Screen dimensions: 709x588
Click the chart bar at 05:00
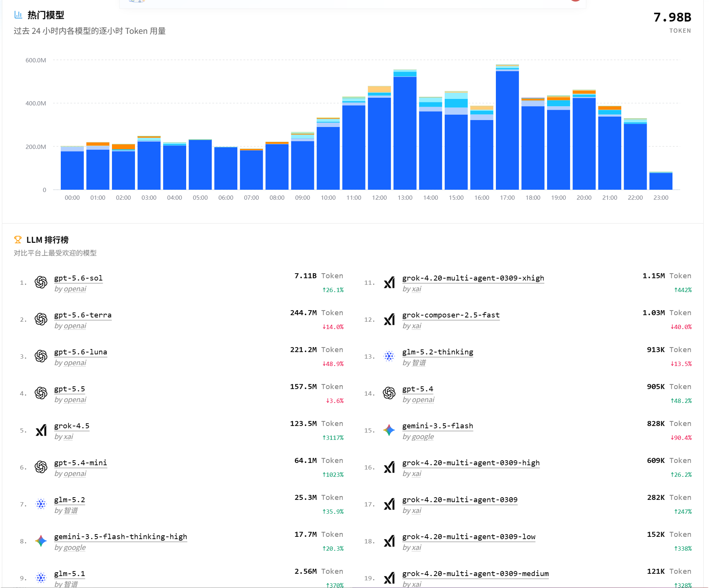click(200, 164)
